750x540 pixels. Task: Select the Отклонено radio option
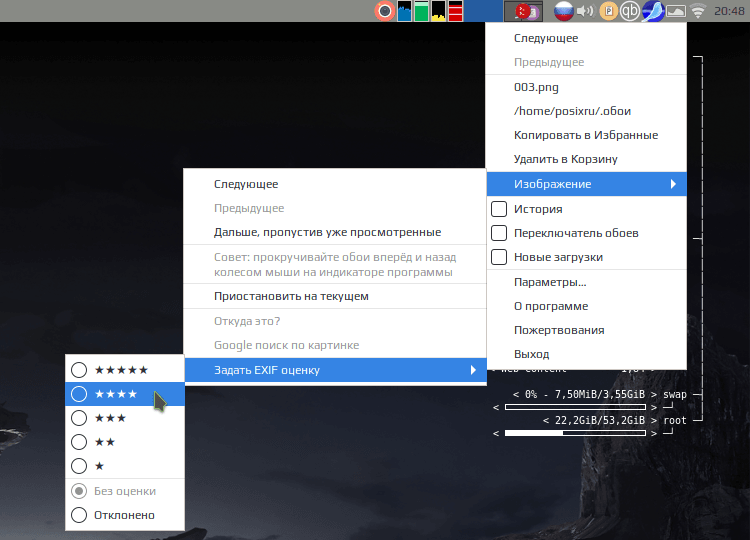(79, 515)
